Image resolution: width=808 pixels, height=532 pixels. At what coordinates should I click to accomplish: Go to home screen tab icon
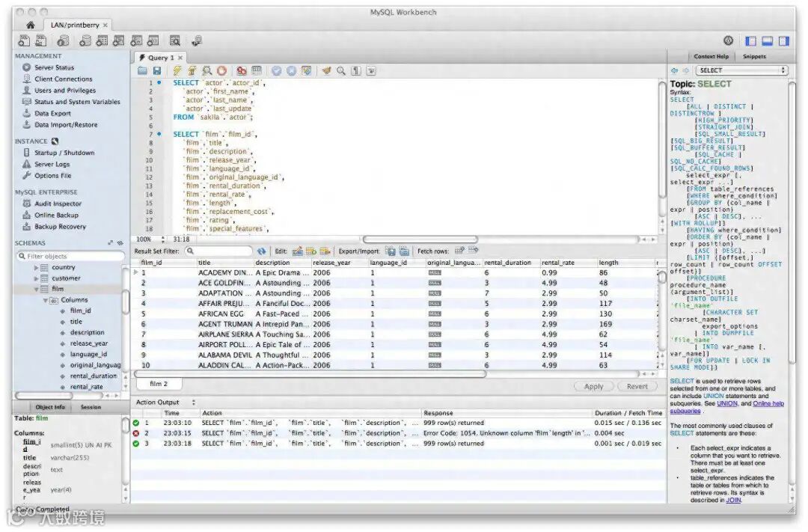tap(31, 25)
